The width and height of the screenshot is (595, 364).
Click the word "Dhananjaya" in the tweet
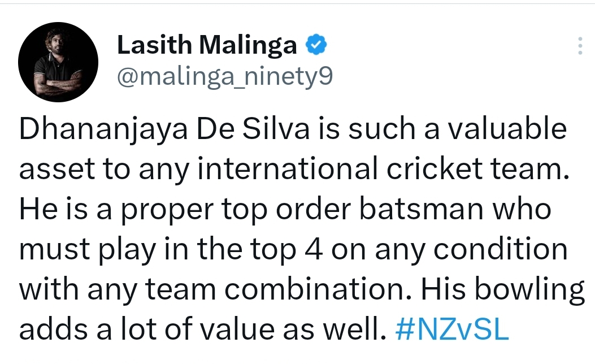pyautogui.click(x=103, y=130)
